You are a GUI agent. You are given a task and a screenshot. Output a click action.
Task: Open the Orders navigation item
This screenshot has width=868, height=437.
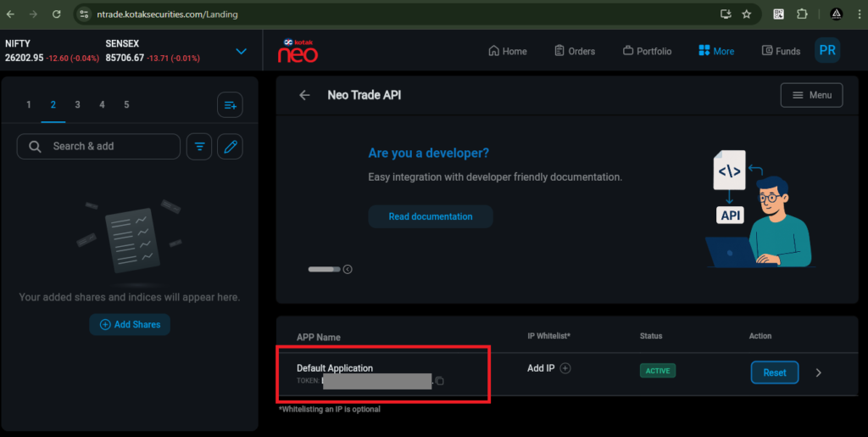point(575,51)
